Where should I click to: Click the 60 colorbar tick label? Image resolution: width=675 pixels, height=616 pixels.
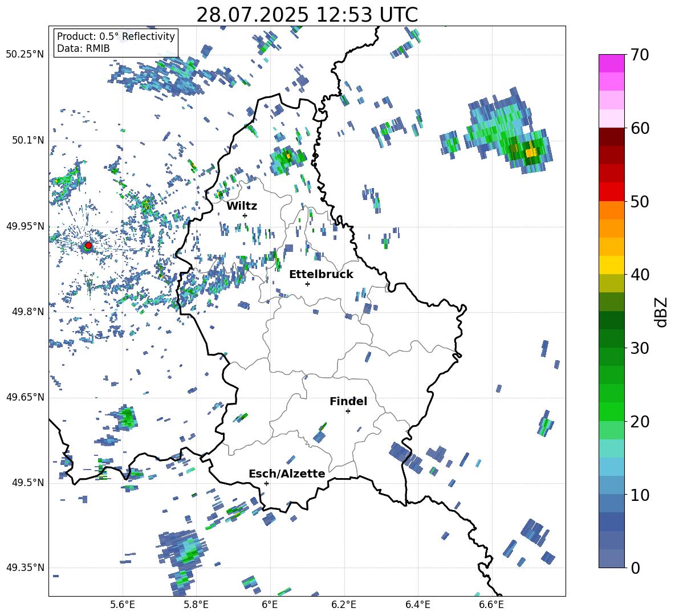639,128
